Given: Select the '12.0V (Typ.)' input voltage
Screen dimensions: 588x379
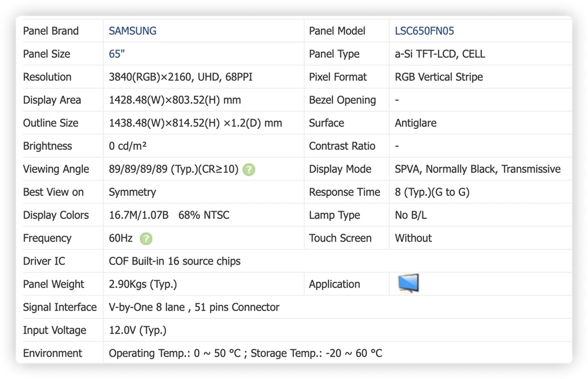Looking at the screenshot, I should [137, 330].
